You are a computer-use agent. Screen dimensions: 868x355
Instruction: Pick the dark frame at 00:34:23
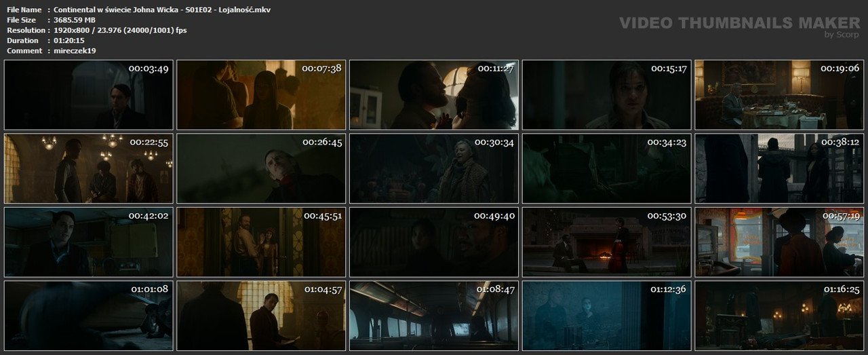(606, 168)
